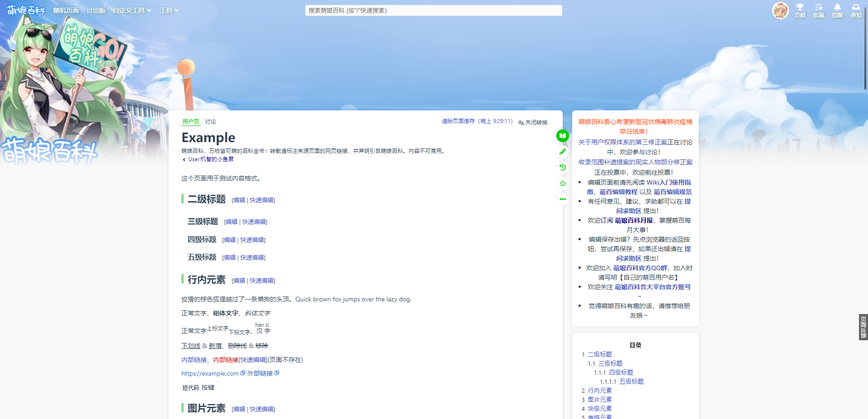The image size is (868, 419).
Task: Click 清除页面缓存 link
Action: click(x=458, y=121)
